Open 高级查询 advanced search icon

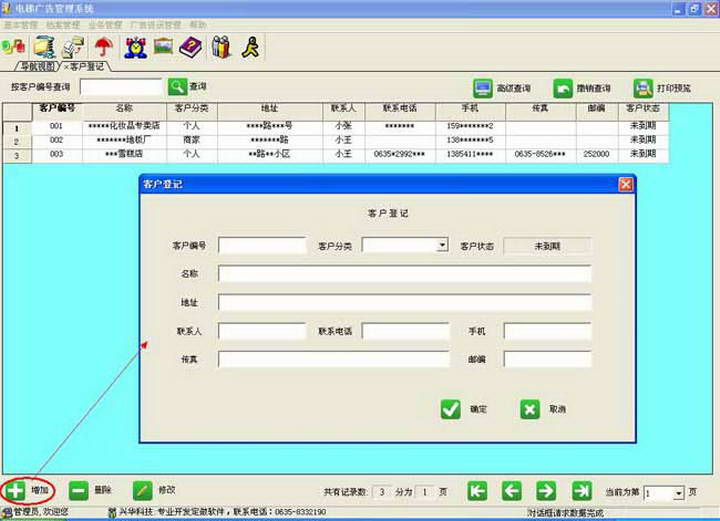tap(483, 88)
